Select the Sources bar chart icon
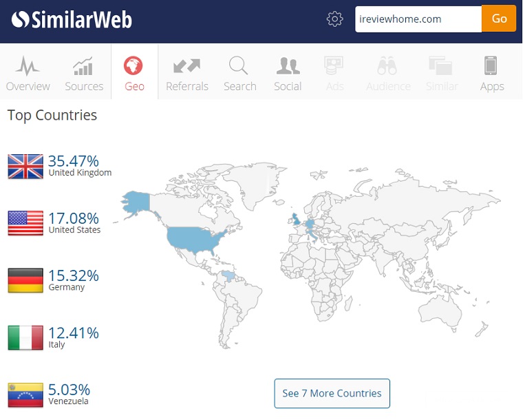 pos(83,67)
